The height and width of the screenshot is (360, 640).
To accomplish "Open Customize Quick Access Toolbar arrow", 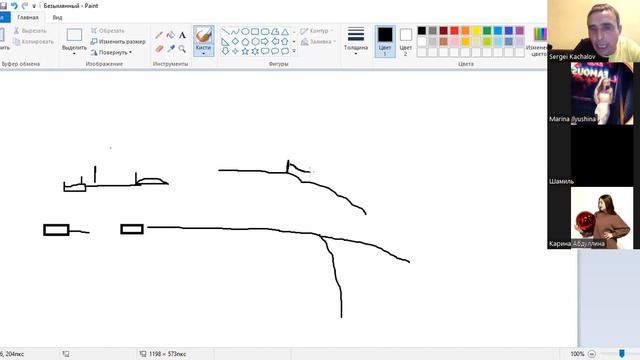I will [34, 6].
